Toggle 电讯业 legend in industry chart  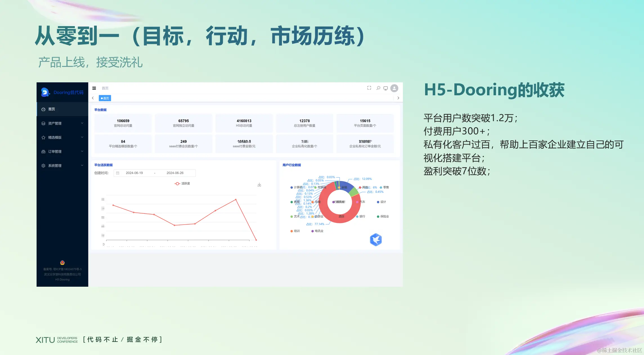pyautogui.click(x=317, y=231)
